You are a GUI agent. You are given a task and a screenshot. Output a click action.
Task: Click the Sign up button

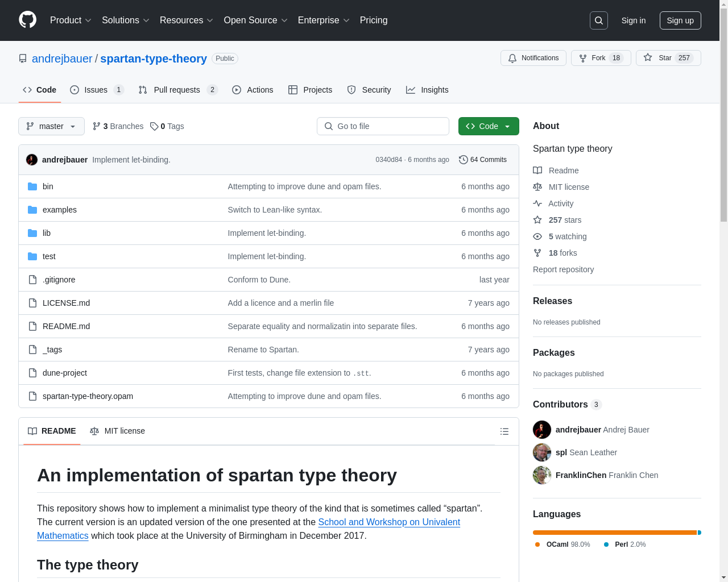[680, 20]
